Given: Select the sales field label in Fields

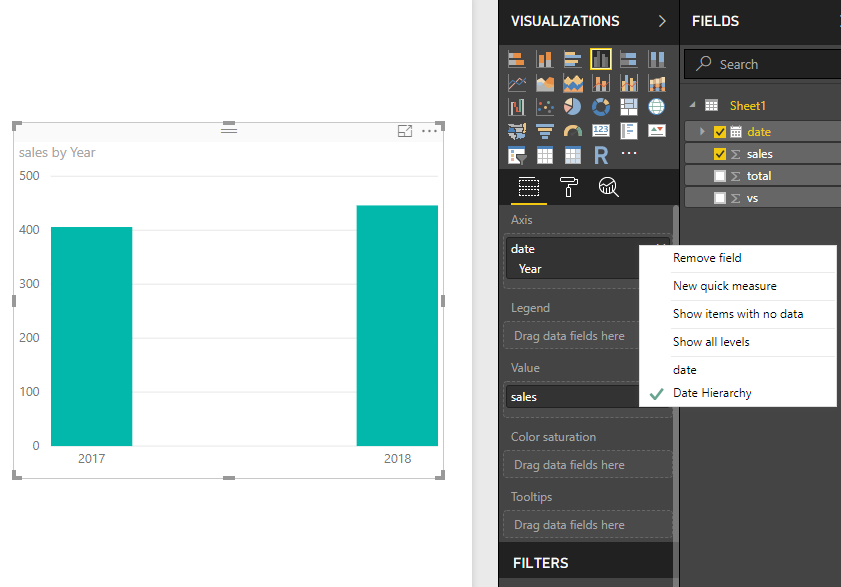Looking at the screenshot, I should pos(759,154).
